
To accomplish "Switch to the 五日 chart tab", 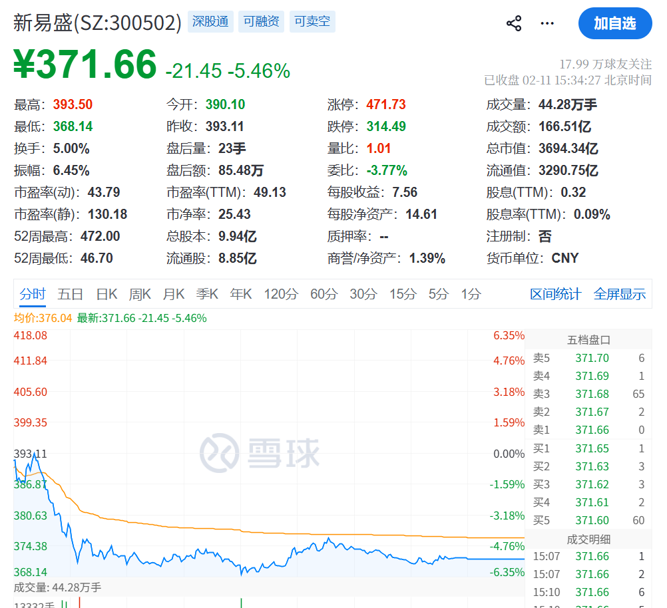I will point(70,294).
